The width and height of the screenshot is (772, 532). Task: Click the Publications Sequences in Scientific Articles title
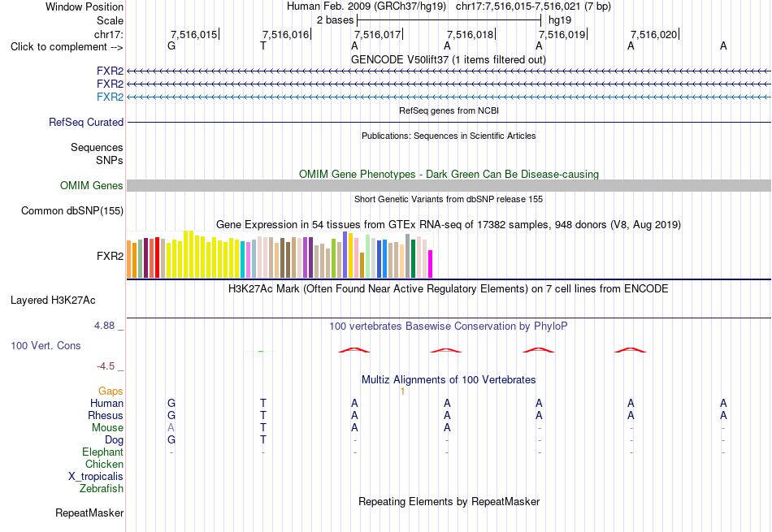click(449, 136)
